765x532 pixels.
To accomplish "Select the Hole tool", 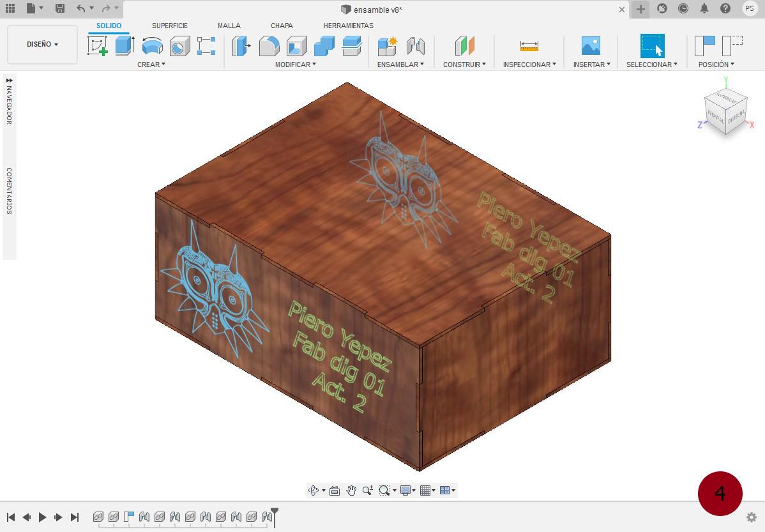I will (x=179, y=46).
